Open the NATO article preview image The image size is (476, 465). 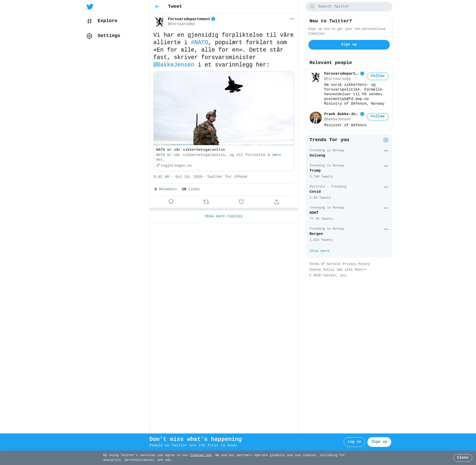224,108
